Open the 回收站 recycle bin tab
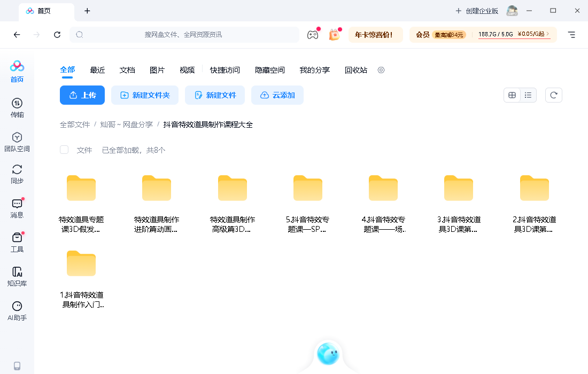Image resolution: width=588 pixels, height=374 pixels. click(x=356, y=70)
